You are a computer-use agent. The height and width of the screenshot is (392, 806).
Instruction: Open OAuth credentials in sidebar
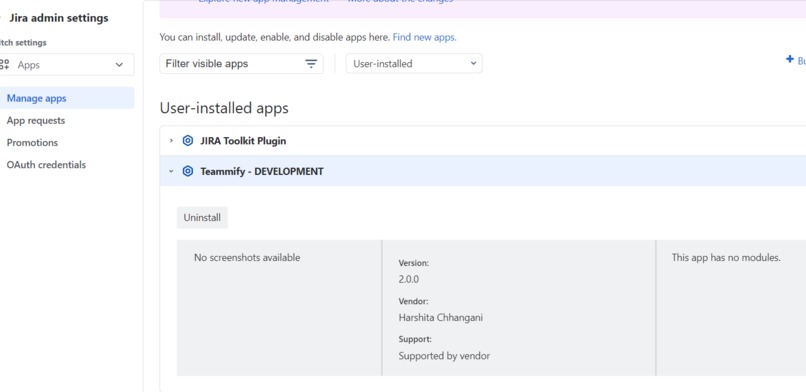[x=46, y=164]
